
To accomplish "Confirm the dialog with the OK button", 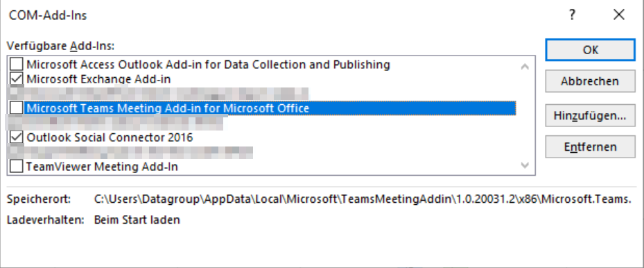I will pyautogui.click(x=590, y=50).
